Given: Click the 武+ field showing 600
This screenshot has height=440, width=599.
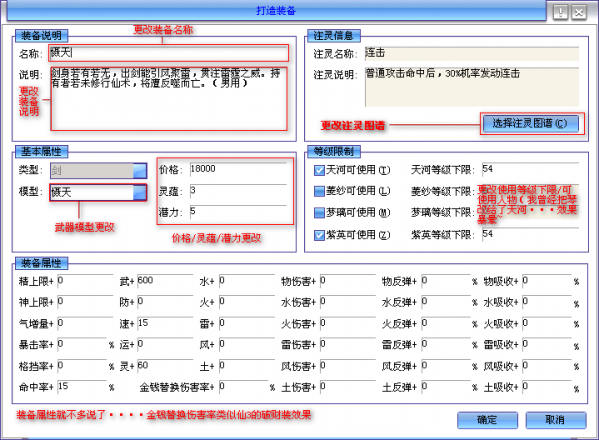Looking at the screenshot, I should point(165,281).
